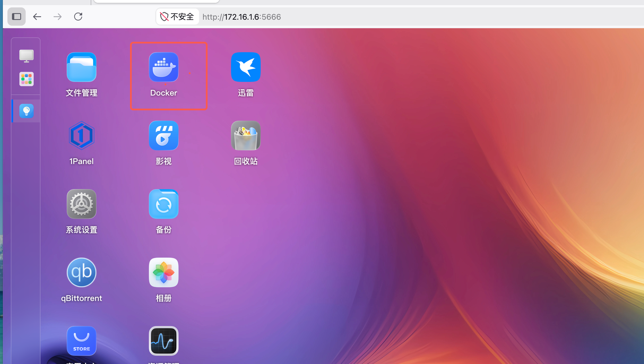
Task: Focus the address bar URL 172.16.1.6:5666
Action: pos(242,17)
